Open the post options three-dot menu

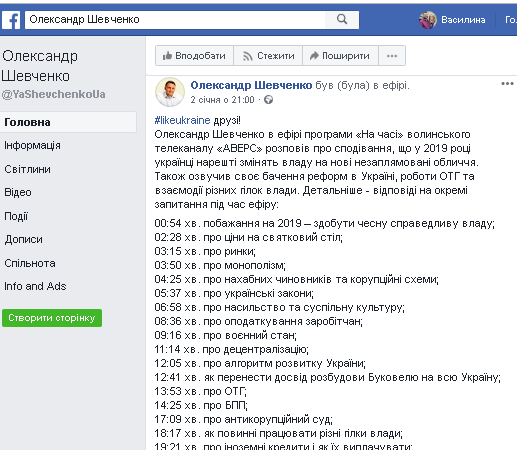pos(507,84)
